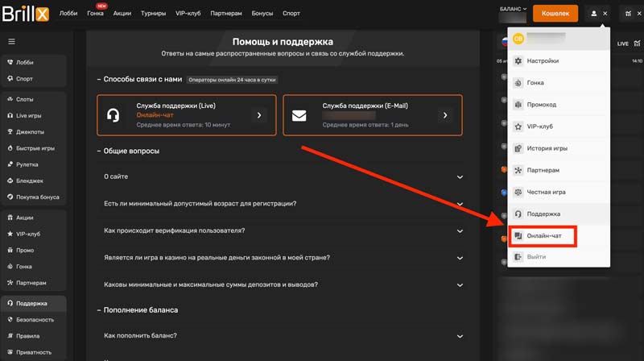The height and width of the screenshot is (361, 644).
Task: Click the envelope icon for E-Mail support
Action: click(x=299, y=115)
